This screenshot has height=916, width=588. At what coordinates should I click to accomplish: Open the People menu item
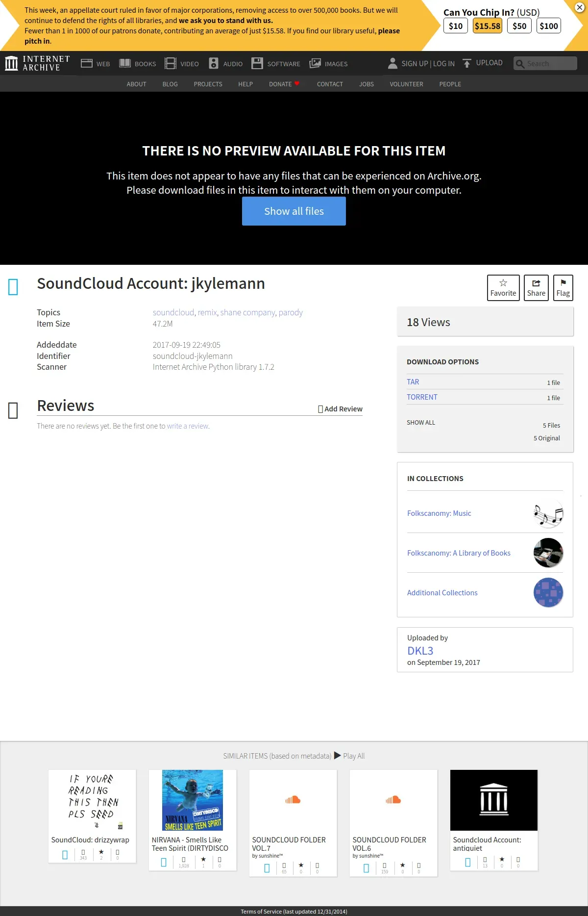point(450,84)
